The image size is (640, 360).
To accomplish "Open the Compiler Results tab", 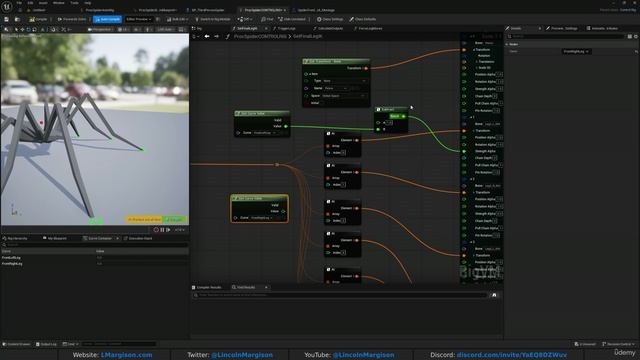I will tap(207, 287).
